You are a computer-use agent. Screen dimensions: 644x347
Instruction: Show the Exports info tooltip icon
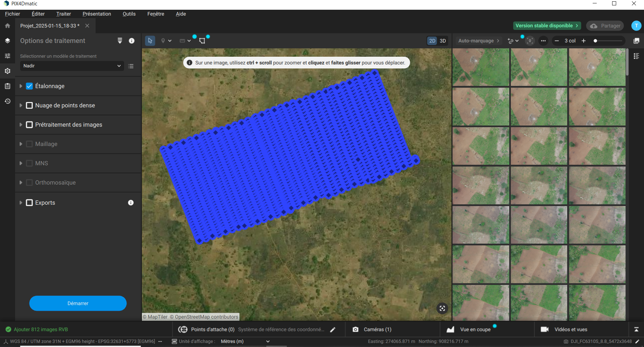pyautogui.click(x=131, y=203)
